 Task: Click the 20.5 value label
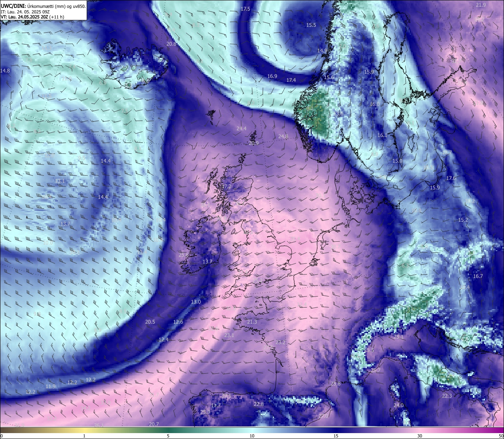pos(150,322)
